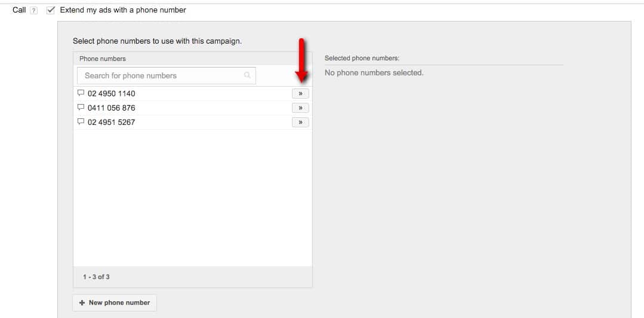
Task: Toggle 'Extend my ads with a phone number' checkbox
Action: pyautogui.click(x=51, y=10)
